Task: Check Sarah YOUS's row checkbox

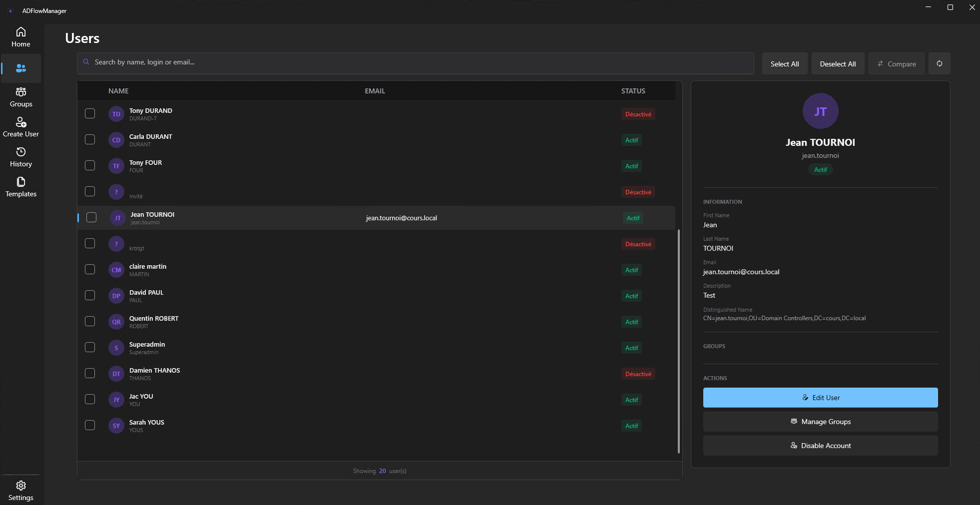Action: point(90,425)
